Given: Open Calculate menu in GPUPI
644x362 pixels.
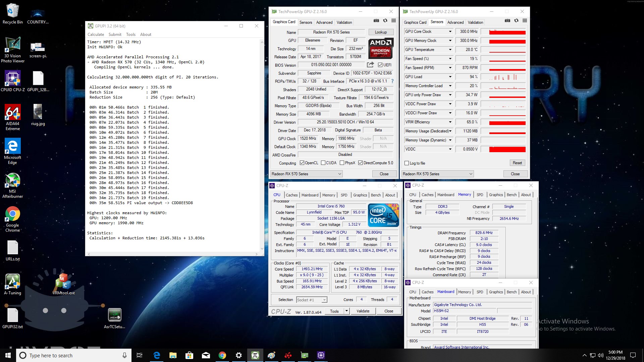Looking at the screenshot, I should (x=96, y=35).
